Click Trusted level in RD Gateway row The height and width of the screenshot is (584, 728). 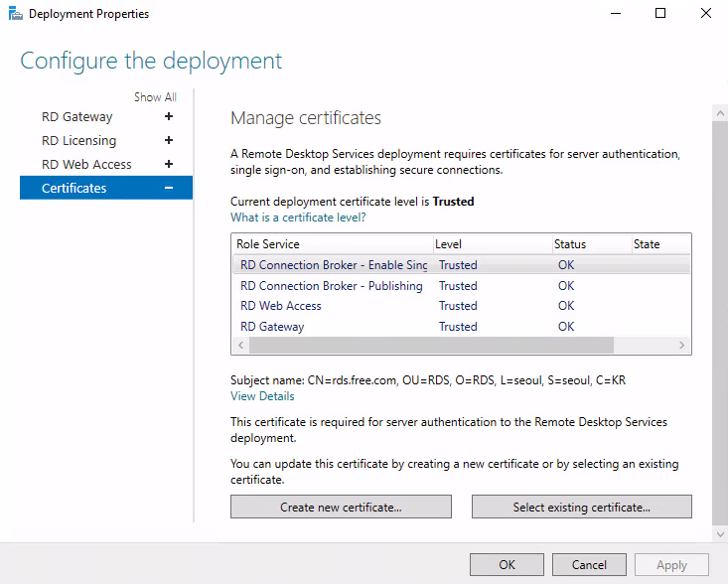click(458, 327)
